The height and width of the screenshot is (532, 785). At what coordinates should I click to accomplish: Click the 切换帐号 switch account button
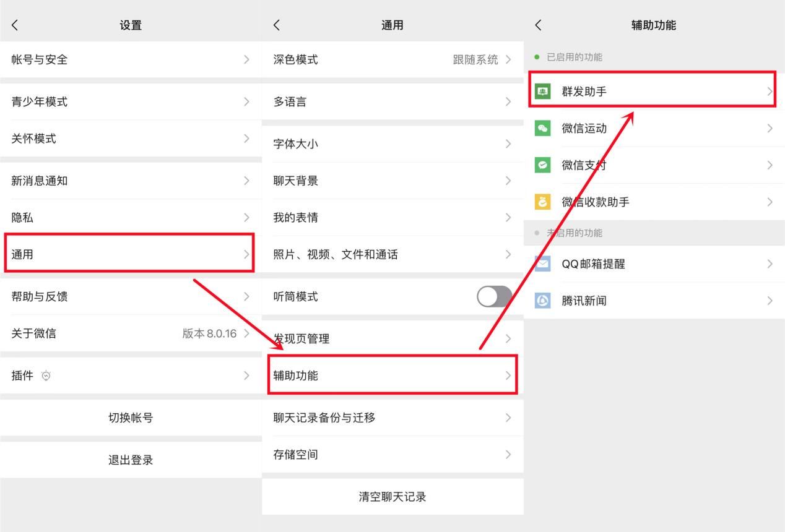coord(130,418)
